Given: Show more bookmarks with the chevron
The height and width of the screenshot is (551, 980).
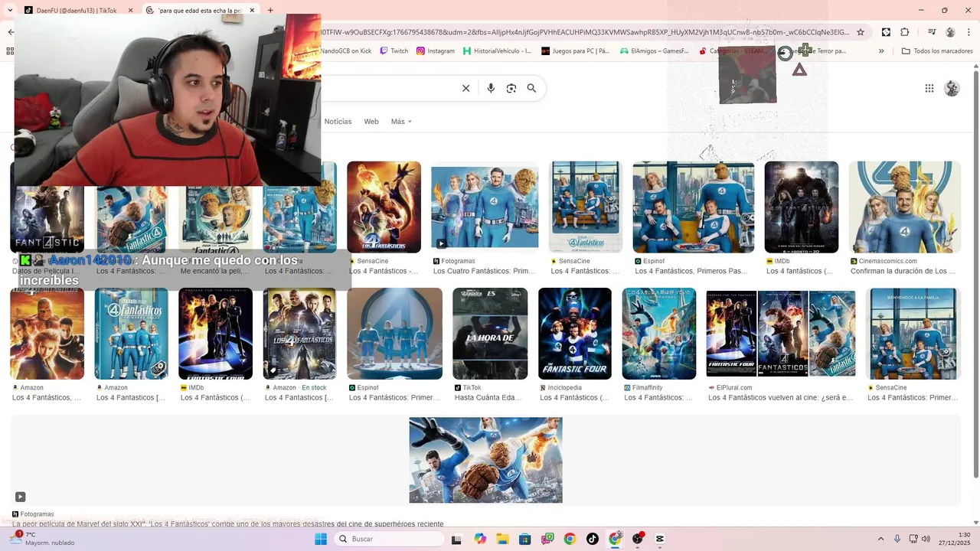Looking at the screenshot, I should (x=881, y=51).
